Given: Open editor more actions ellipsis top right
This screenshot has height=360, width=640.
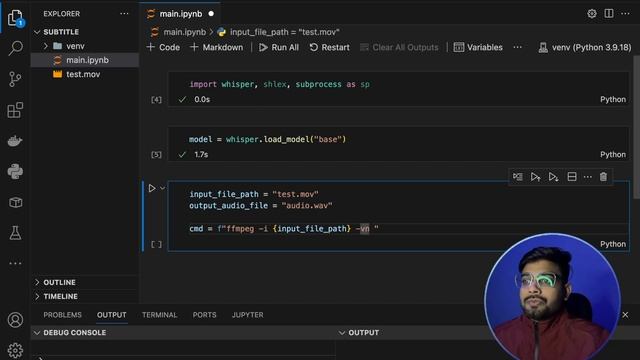Looking at the screenshot, I should 625,13.
